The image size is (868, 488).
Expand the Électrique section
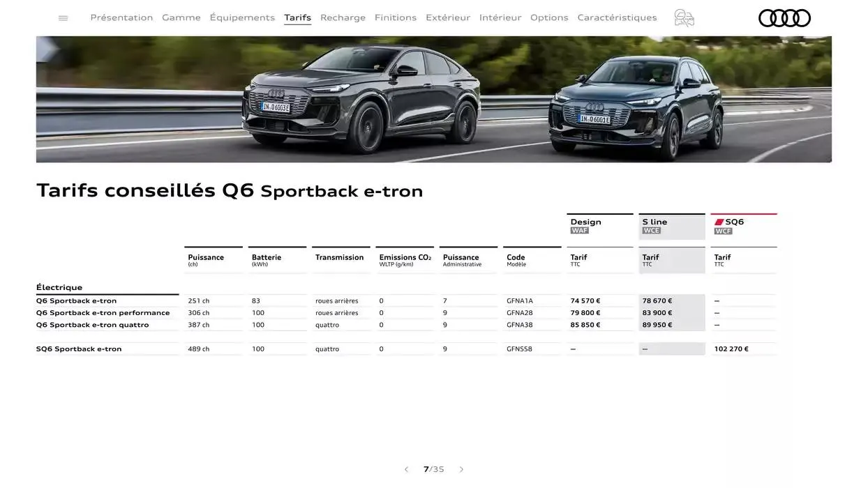[x=59, y=286]
